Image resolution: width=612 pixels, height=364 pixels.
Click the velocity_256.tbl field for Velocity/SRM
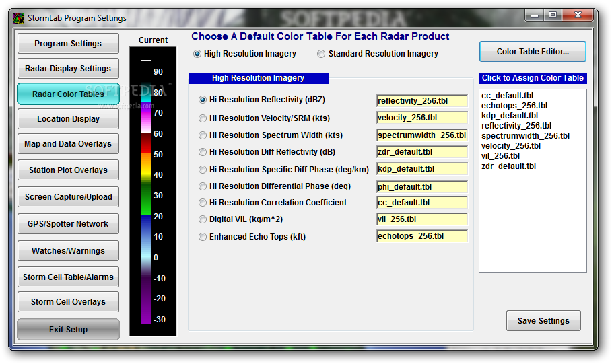coord(422,118)
